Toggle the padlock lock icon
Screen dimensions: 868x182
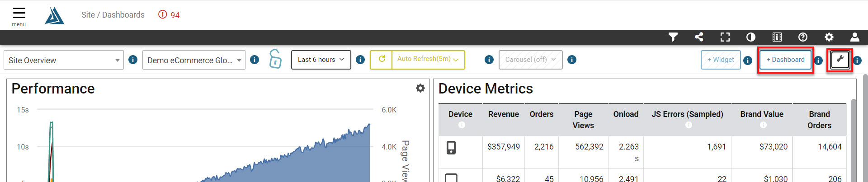coord(275,59)
